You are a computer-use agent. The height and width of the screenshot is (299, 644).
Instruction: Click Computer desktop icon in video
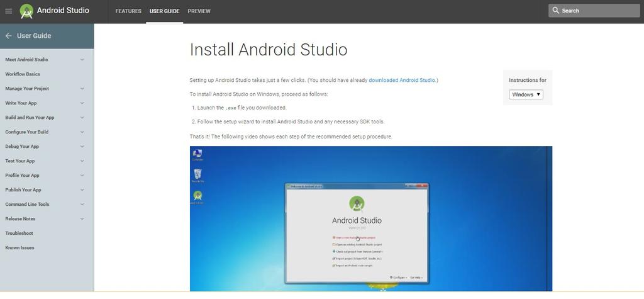click(197, 155)
